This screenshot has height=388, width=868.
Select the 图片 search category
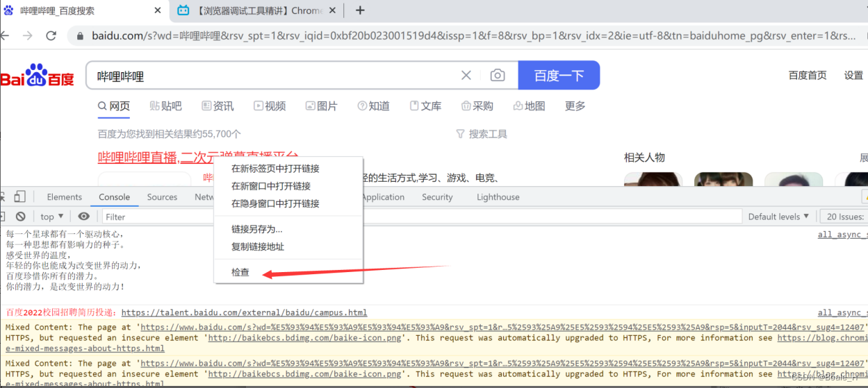322,106
